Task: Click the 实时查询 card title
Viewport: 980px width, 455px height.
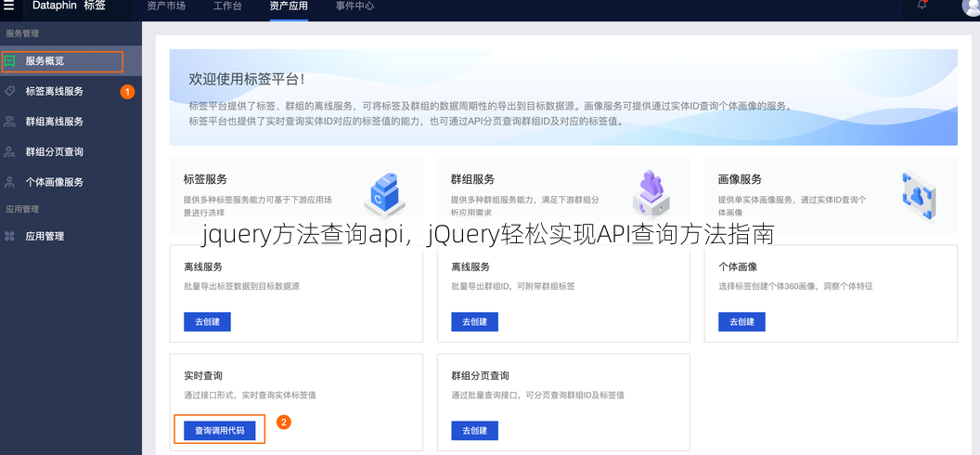Action: (203, 376)
